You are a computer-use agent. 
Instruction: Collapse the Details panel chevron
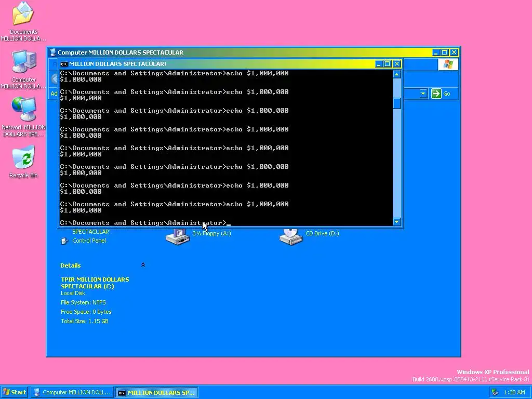[x=143, y=265]
